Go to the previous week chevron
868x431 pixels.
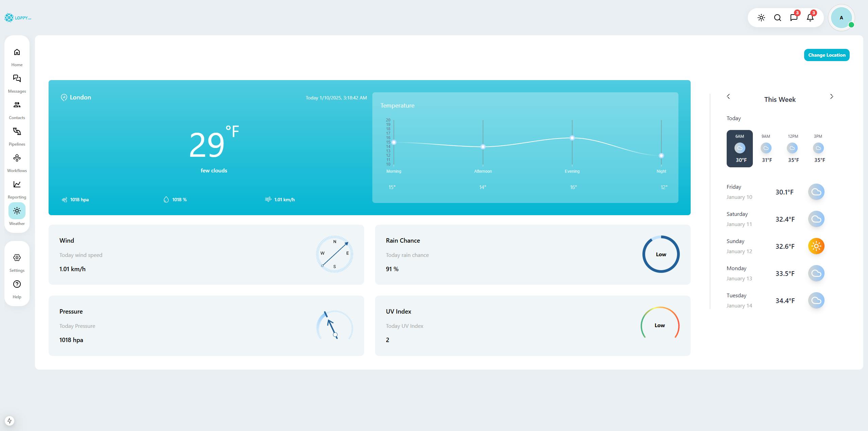tap(728, 97)
